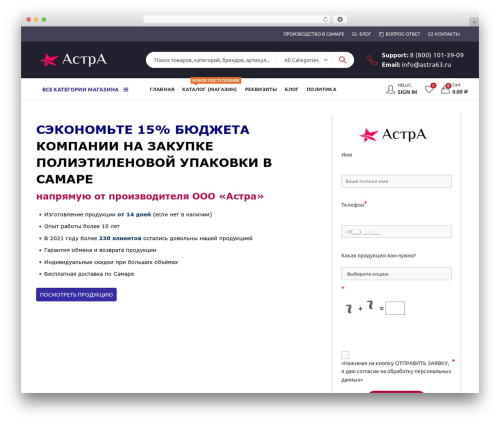
Task: Click the red phone icon
Action: coord(372,60)
